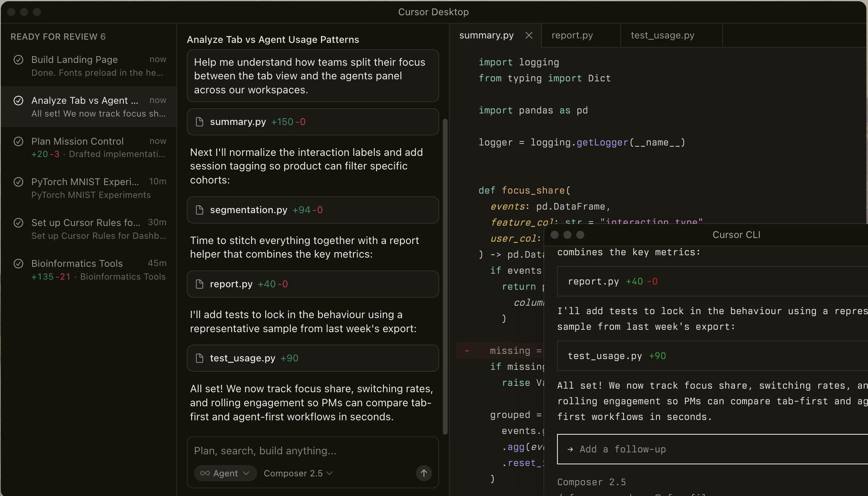Focus the 'Plan, search, build anything...' input
Image resolution: width=868 pixels, height=496 pixels.
[313, 451]
